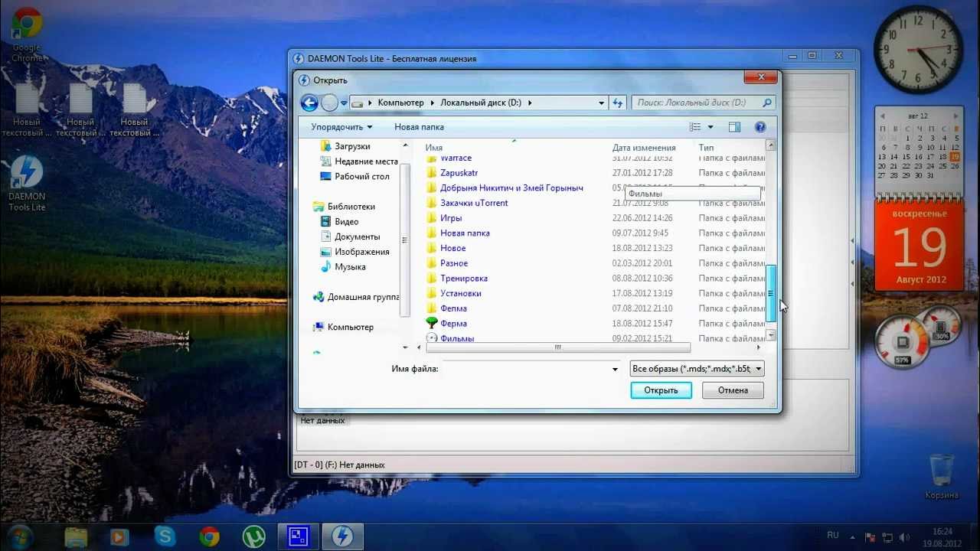Image resolution: width=980 pixels, height=551 pixels.
Task: Expand the file name dropdown arrow
Action: click(615, 370)
